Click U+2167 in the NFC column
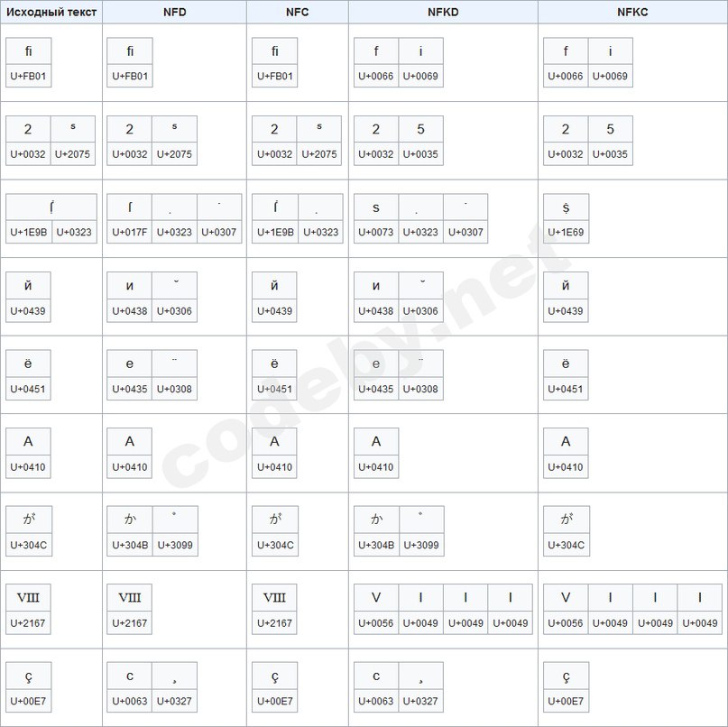This screenshot has height=727, width=728. 274,622
